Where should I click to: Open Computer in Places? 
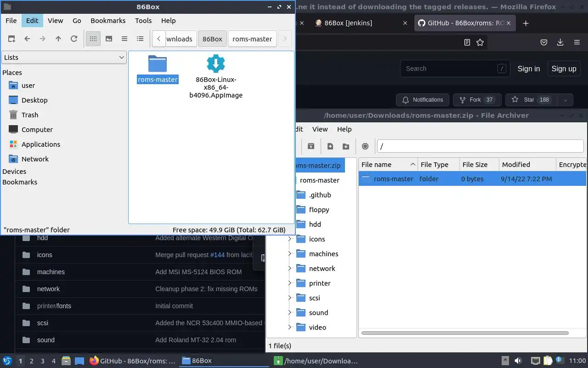click(x=37, y=130)
